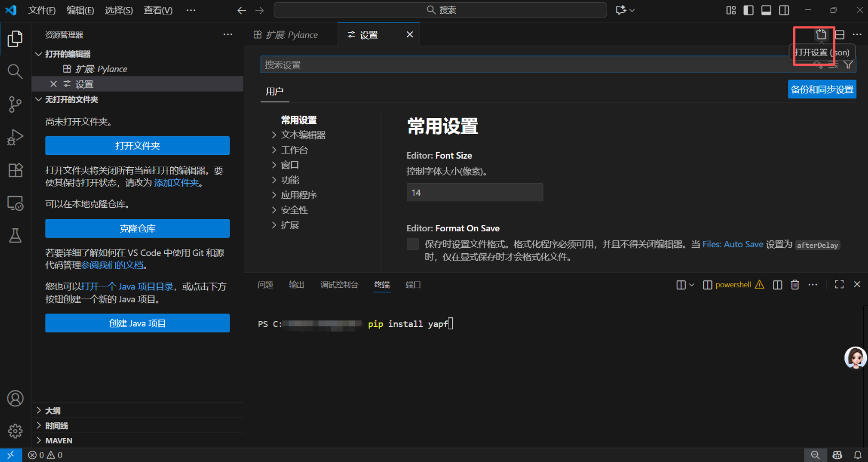Click the settings search filter funnel icon
The width and height of the screenshot is (868, 462).
click(848, 65)
